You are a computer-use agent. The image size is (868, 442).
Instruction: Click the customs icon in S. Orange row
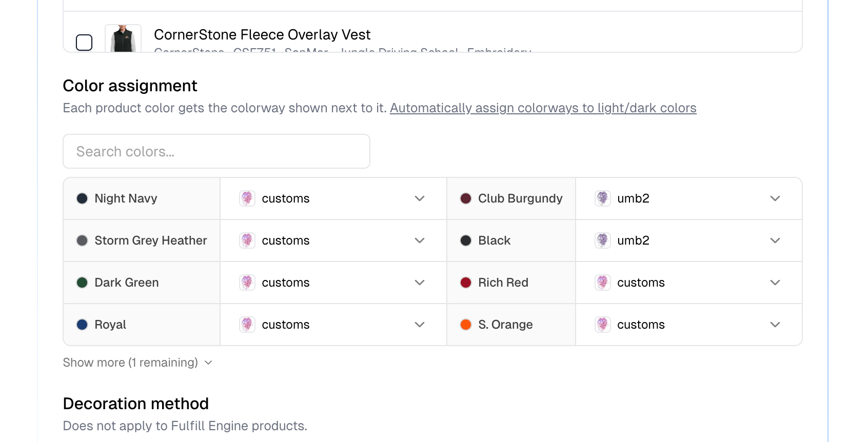pos(603,325)
